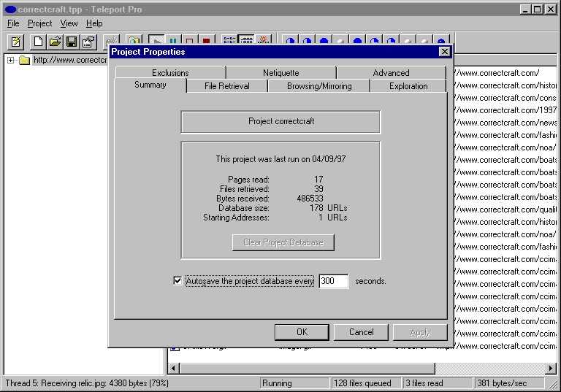
Task: Click the Database size 178 URLs text
Action: (328, 208)
